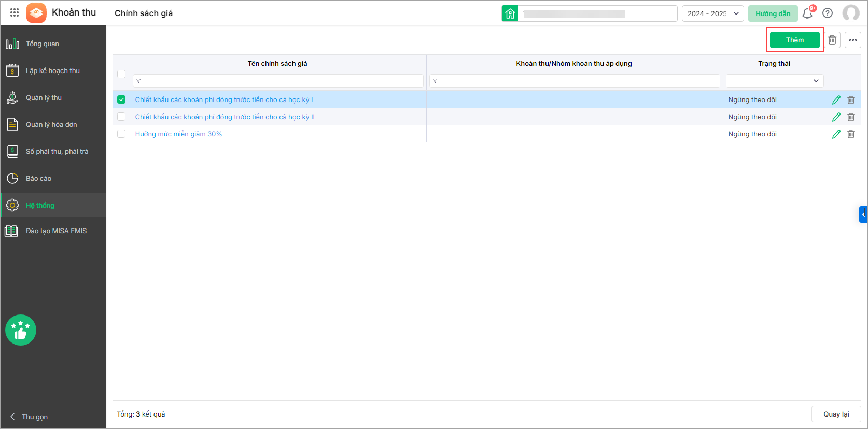Click the green school home icon
868x429 pixels.
pyautogui.click(x=510, y=13)
